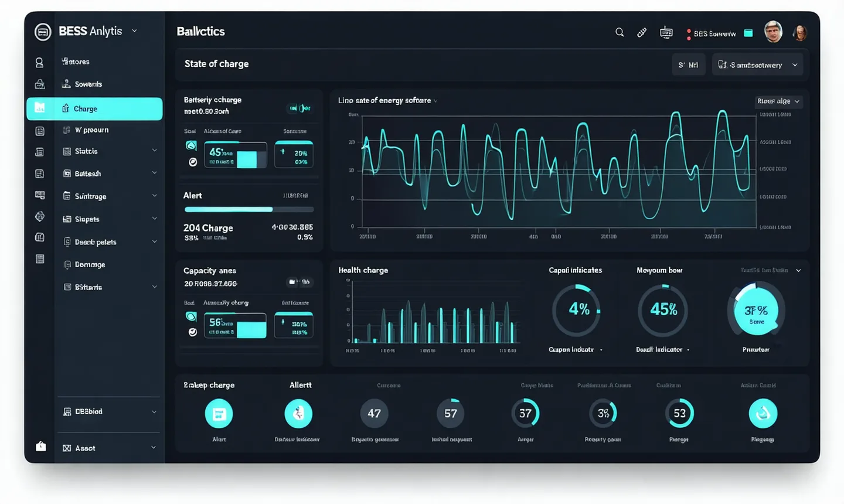Click the 57 gauge circle
Viewport: 844px width, 504px height.
click(451, 414)
